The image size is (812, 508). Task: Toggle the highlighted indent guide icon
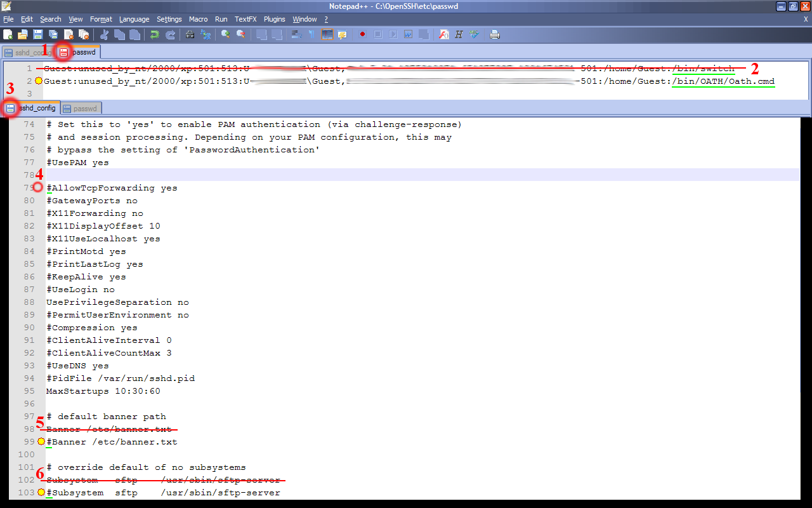[327, 34]
